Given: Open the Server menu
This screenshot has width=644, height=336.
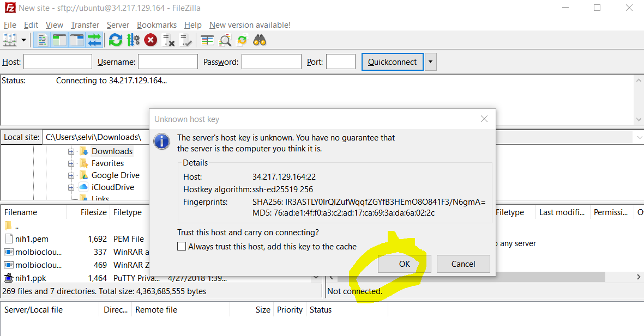Looking at the screenshot, I should [118, 25].
